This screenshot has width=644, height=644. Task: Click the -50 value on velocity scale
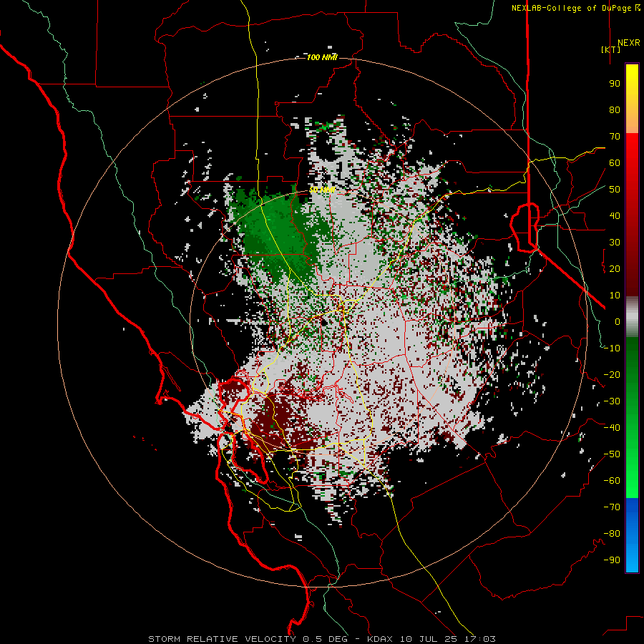coord(612,454)
